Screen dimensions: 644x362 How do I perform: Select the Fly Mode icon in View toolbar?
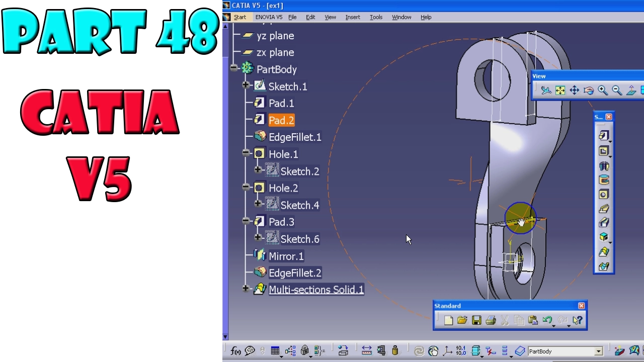click(546, 90)
